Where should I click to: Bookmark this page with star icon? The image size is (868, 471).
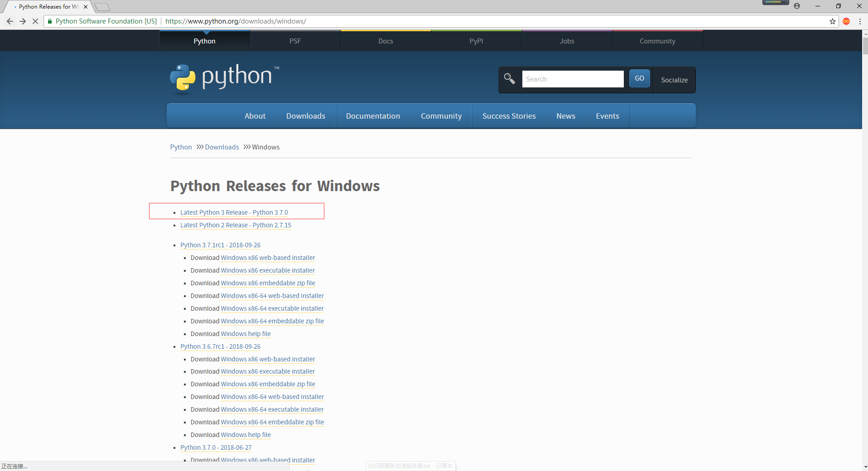point(833,21)
